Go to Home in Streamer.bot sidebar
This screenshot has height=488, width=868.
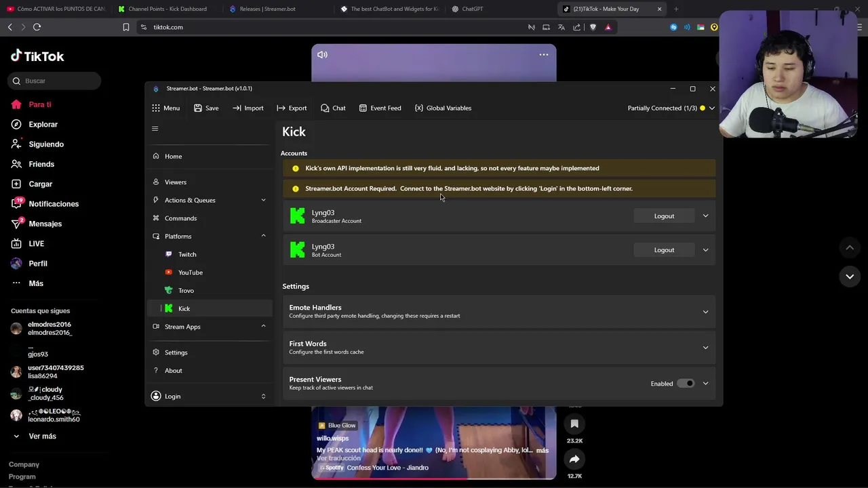[209, 156]
